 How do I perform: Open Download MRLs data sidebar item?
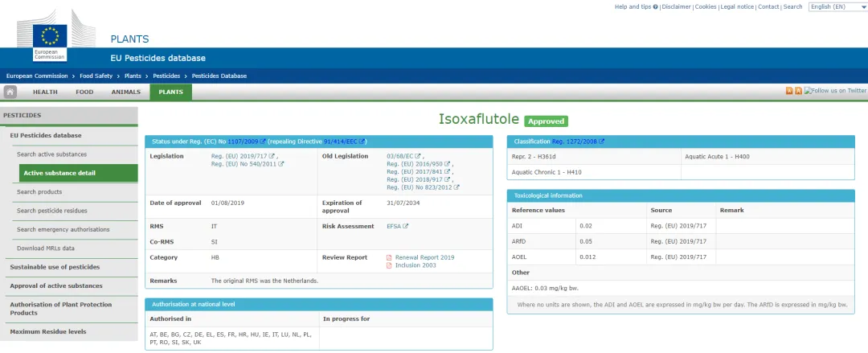click(45, 248)
